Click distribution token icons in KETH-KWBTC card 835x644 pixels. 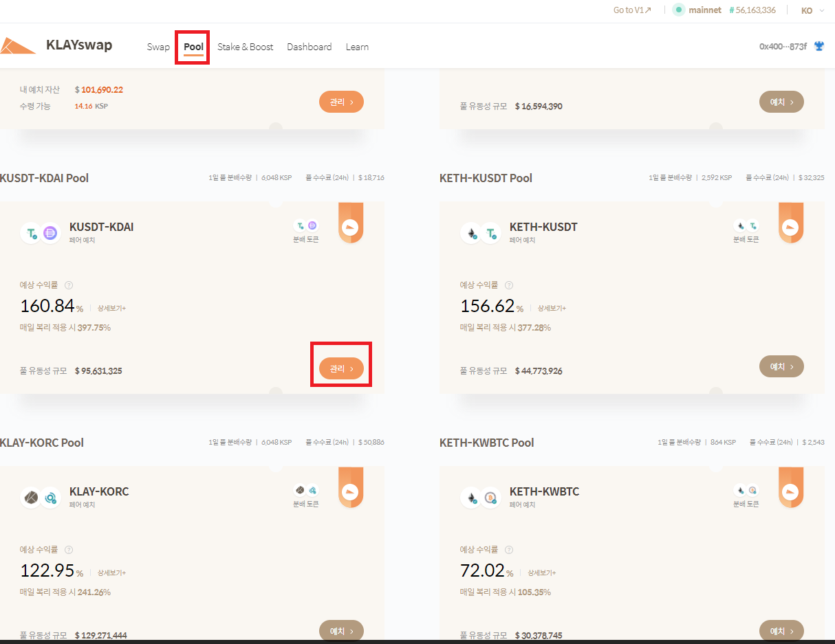[746, 490]
